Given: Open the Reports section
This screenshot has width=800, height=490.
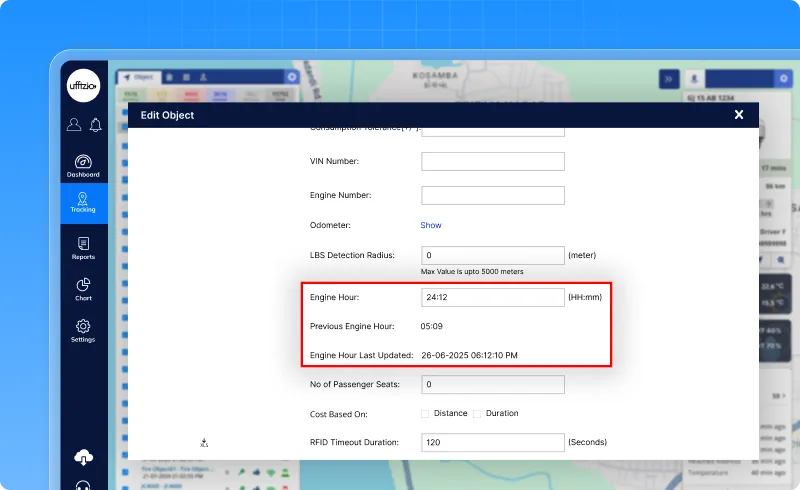Looking at the screenshot, I should 83,248.
